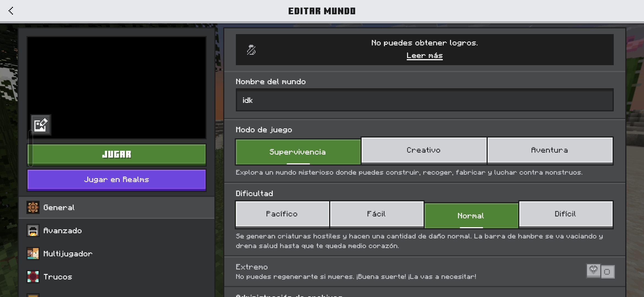Click the General gear icon
Screen dimensions: 644x297
(x=33, y=207)
